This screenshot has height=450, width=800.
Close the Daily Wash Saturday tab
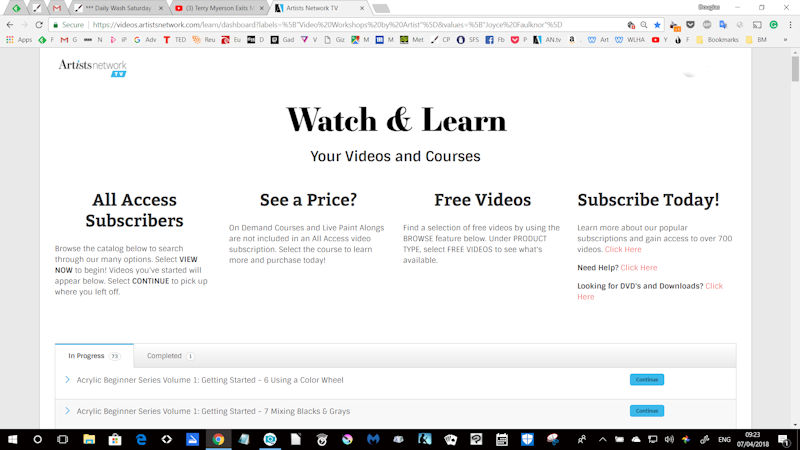[160, 8]
